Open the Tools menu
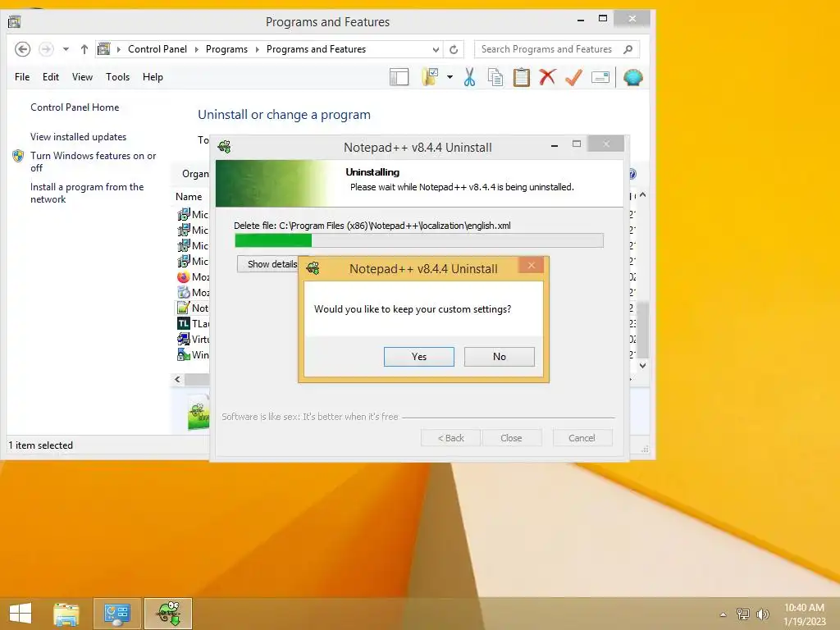Viewport: 840px width, 630px height. 118,77
